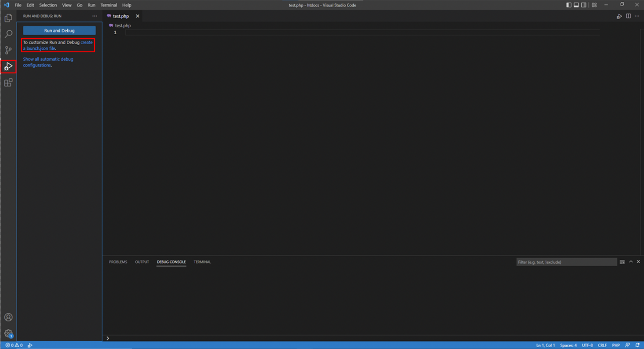Image resolution: width=644 pixels, height=349 pixels.
Task: Click into the debug console filter field
Action: (566, 262)
